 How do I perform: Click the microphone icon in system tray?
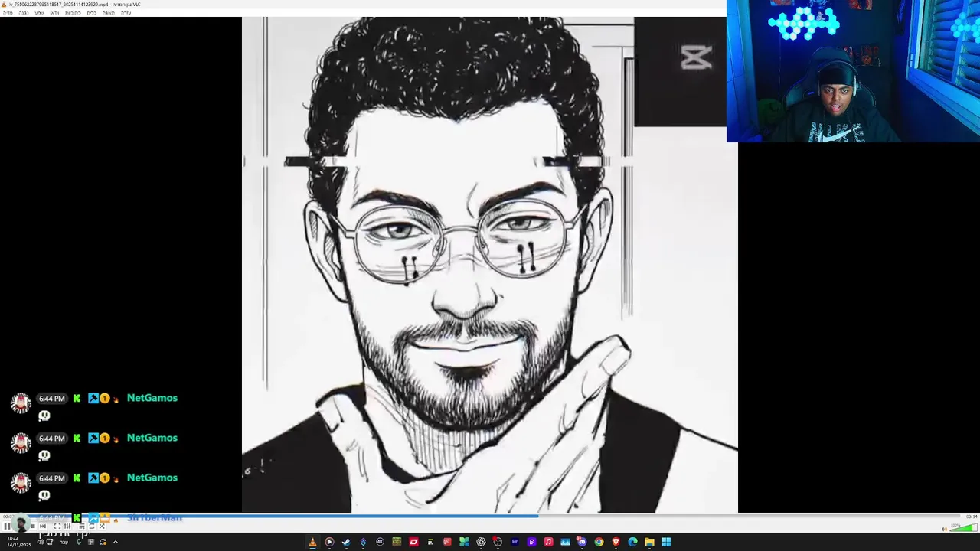coord(79,542)
